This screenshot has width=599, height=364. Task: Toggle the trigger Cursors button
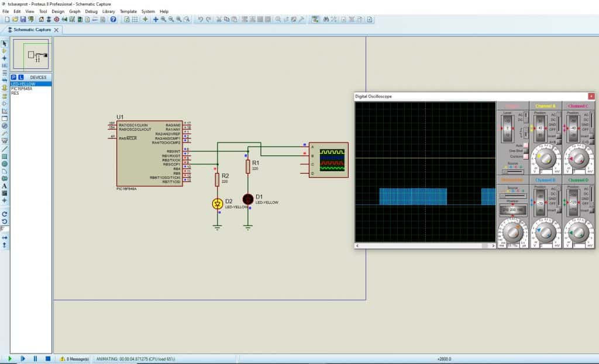(x=525, y=157)
